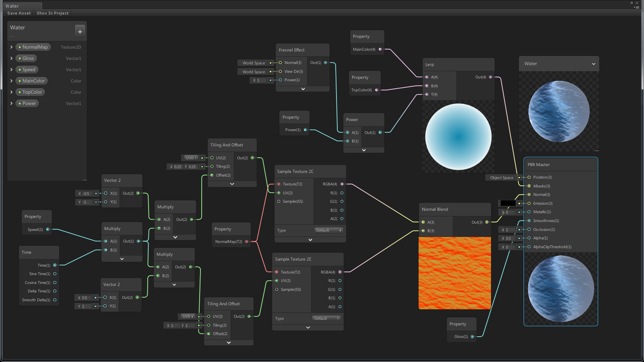Select the TopColor property pill

click(30, 92)
